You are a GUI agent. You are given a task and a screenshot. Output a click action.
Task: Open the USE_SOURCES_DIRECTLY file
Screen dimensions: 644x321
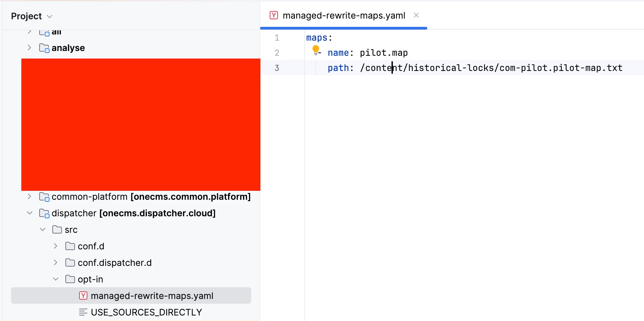pyautogui.click(x=146, y=312)
